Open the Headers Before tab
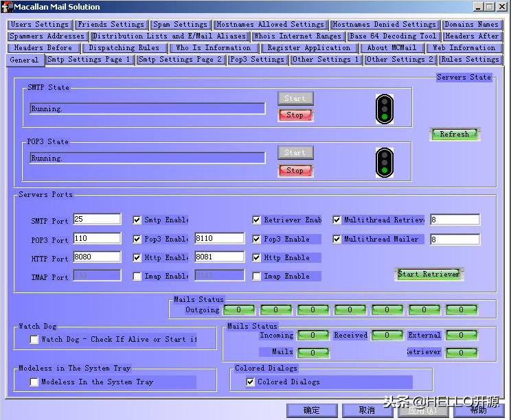Image resolution: width=511 pixels, height=420 pixels. 43,48
